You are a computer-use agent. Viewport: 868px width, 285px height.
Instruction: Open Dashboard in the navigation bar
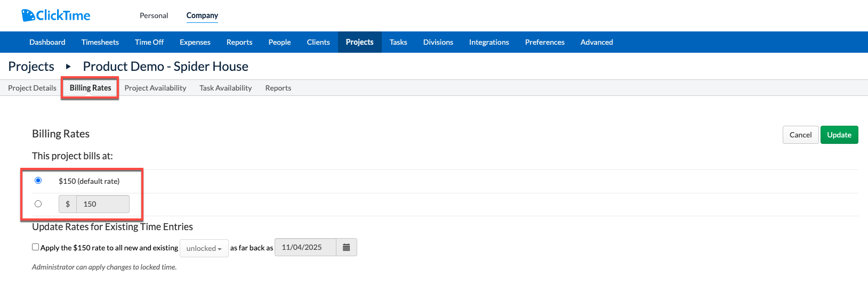point(47,42)
